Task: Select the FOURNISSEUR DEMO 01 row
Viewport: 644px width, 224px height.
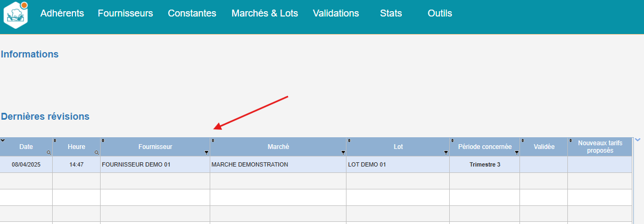Action: 316,164
